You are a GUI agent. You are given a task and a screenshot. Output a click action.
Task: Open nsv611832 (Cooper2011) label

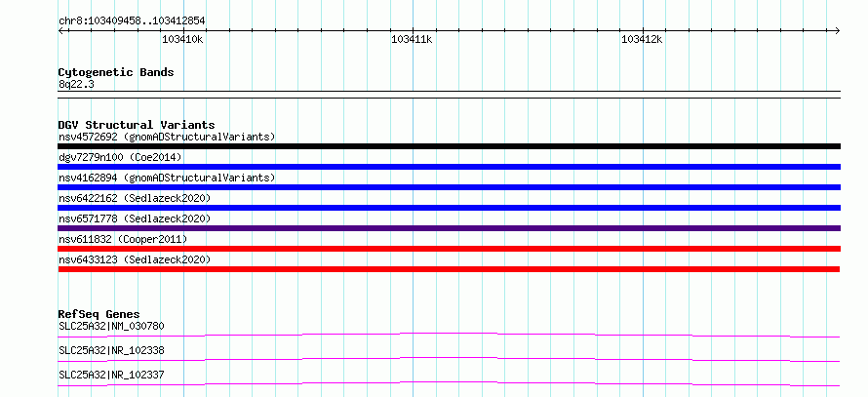click(x=123, y=239)
